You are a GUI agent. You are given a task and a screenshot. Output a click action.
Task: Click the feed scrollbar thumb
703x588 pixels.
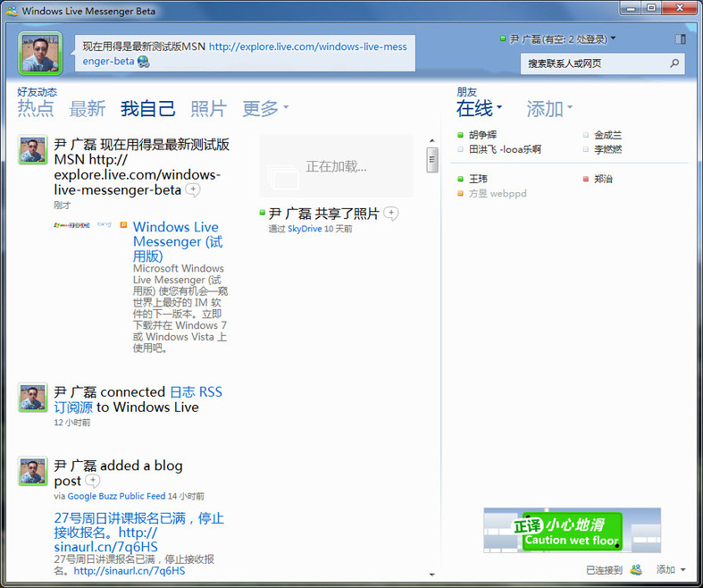coord(432,160)
